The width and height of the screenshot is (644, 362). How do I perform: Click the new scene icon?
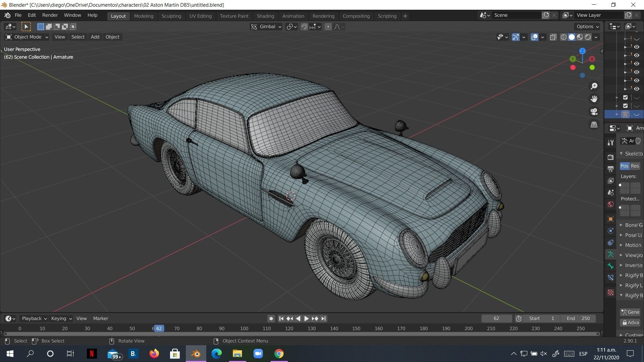click(x=546, y=15)
